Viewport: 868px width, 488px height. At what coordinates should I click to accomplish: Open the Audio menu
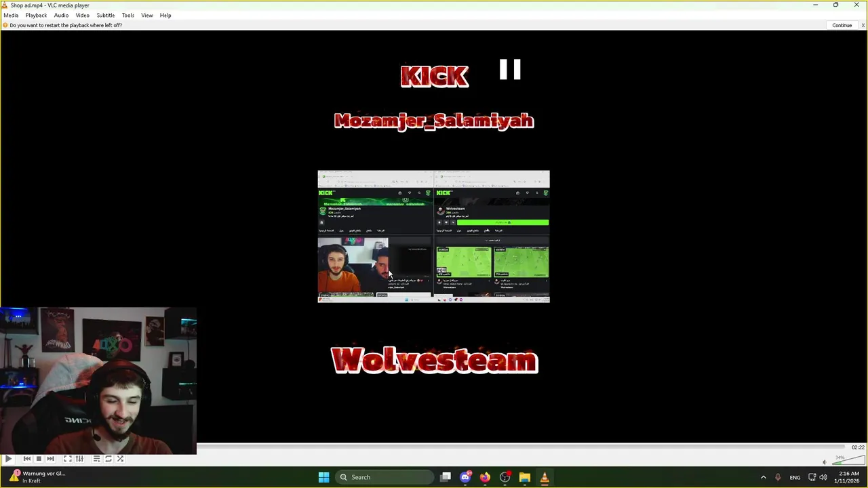click(61, 15)
